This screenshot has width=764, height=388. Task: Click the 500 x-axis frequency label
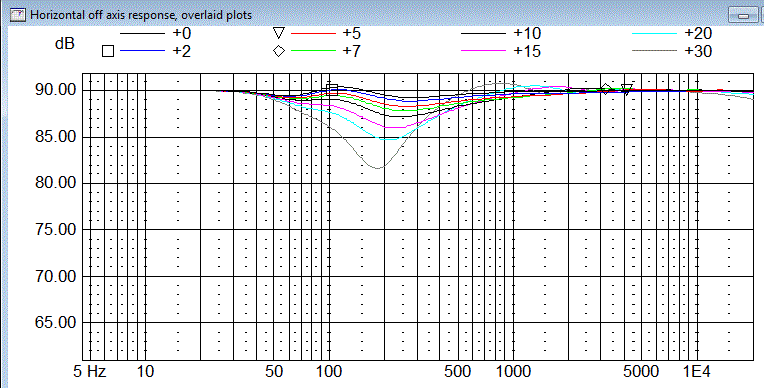458,372
